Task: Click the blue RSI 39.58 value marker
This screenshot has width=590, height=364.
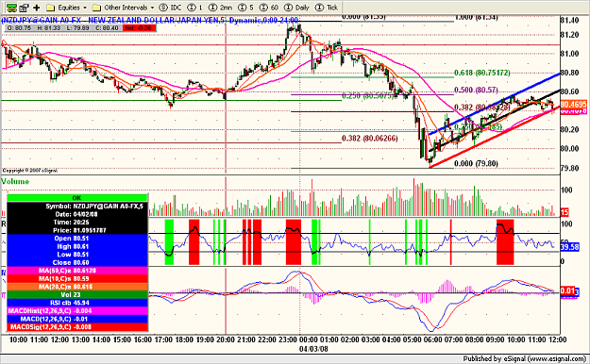Action: tap(569, 247)
